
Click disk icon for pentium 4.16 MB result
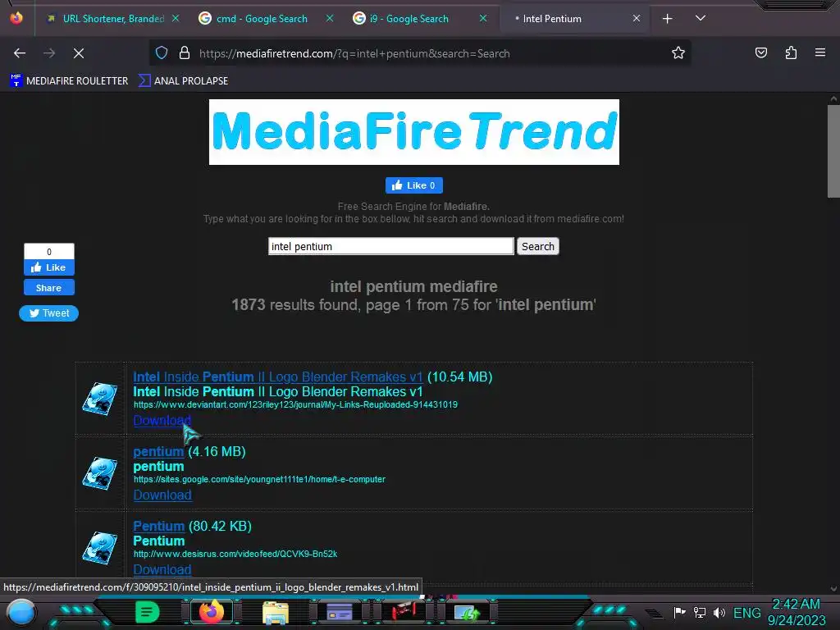tap(99, 473)
